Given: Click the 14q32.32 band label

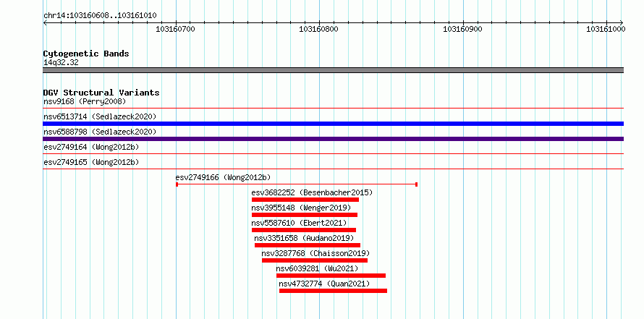Looking at the screenshot, I should (x=61, y=63).
